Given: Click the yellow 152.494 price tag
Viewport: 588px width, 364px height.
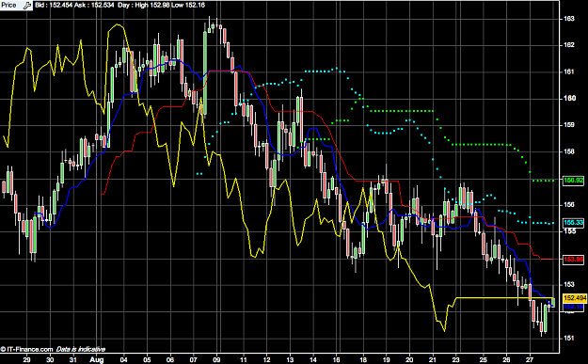Looking at the screenshot, I should click(x=575, y=298).
